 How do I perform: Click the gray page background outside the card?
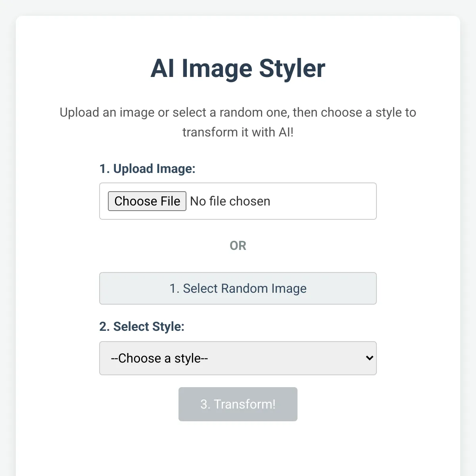7,238
